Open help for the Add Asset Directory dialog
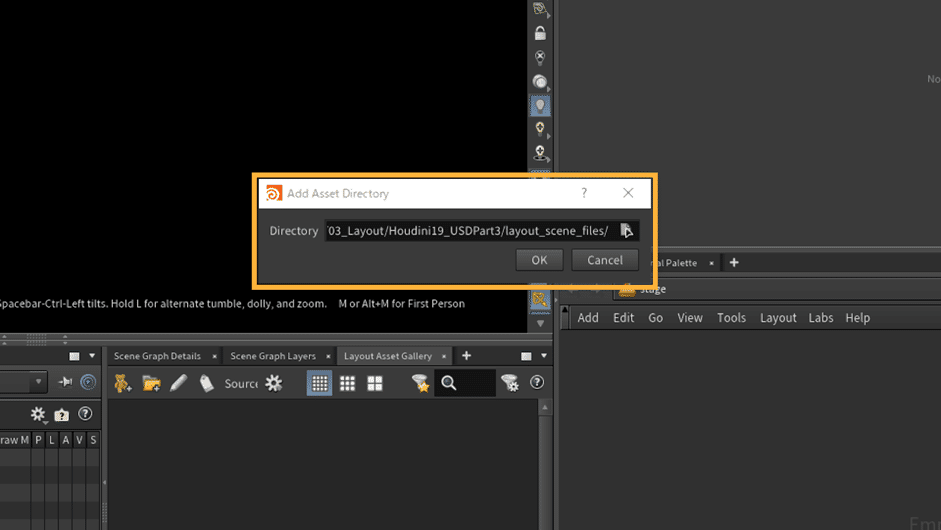Viewport: 941px width, 530px height. pos(583,193)
